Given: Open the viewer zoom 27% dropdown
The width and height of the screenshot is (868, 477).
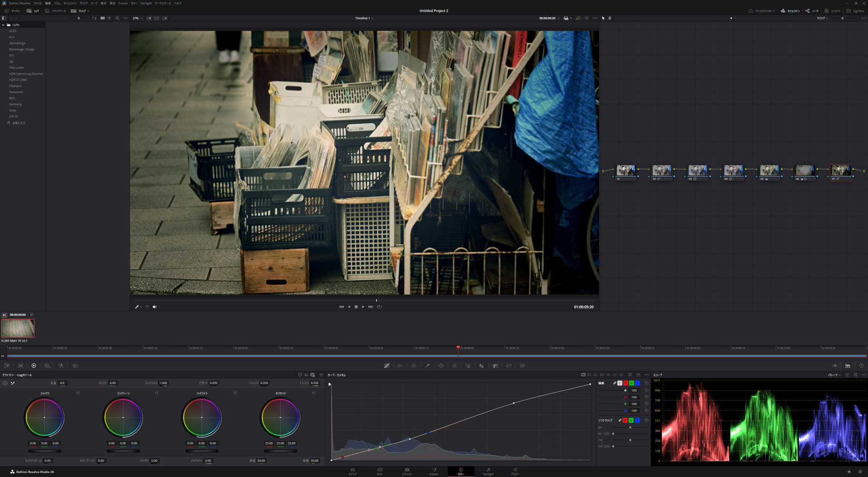Looking at the screenshot, I should (x=137, y=18).
